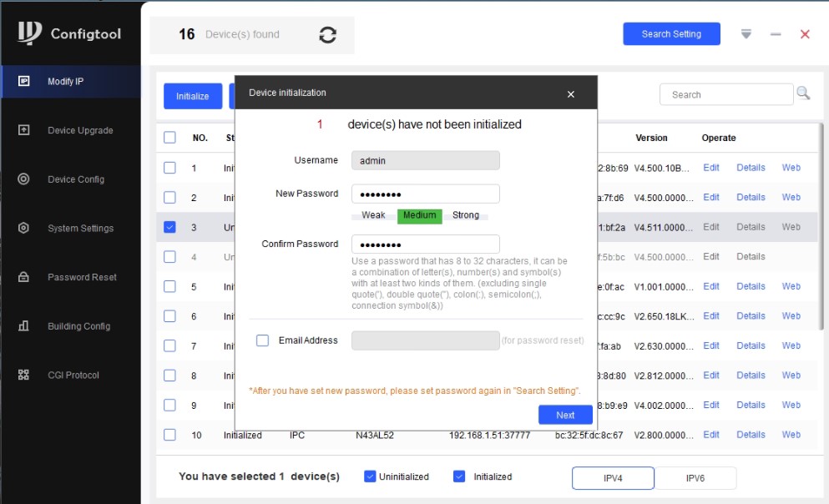Click the refresh devices icon

click(x=328, y=35)
